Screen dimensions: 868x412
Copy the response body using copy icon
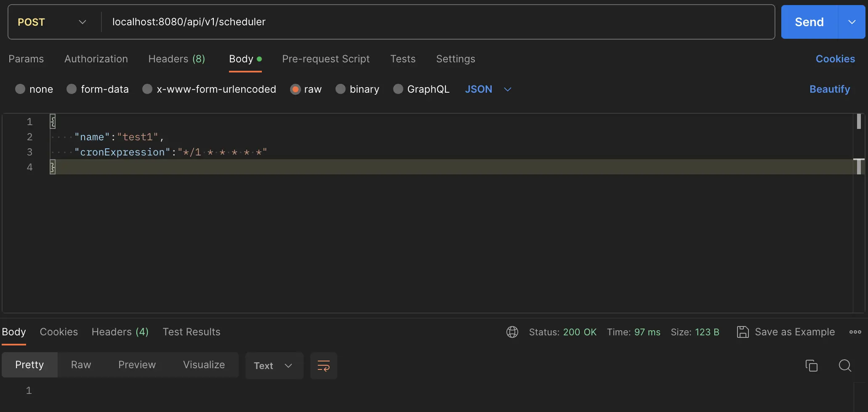811,366
